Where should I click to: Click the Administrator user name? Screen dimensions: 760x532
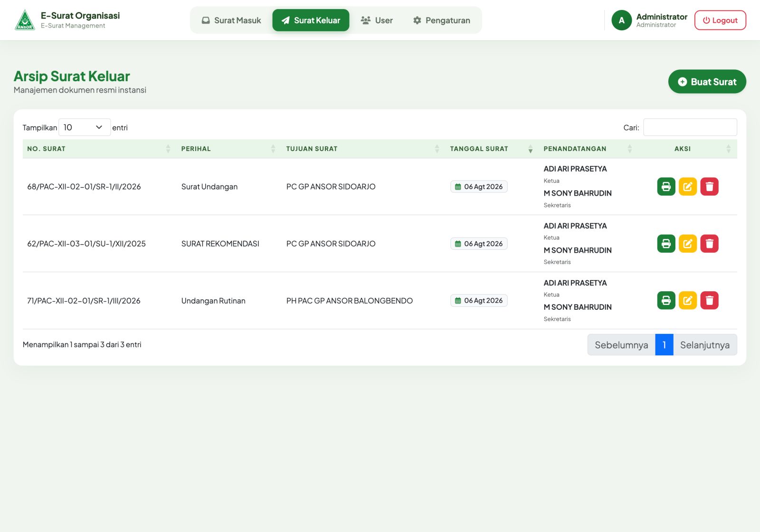662,17
